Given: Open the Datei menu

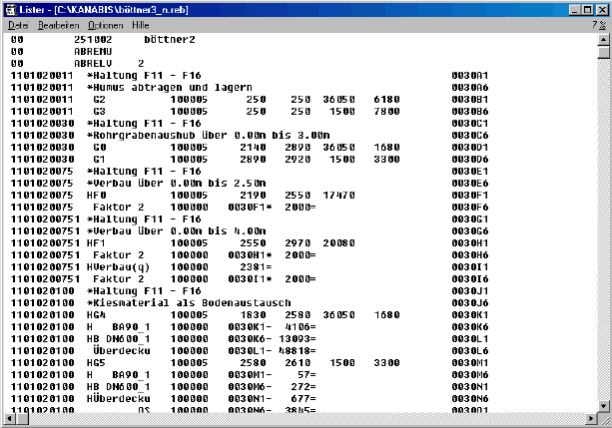Looking at the screenshot, I should click(x=18, y=25).
